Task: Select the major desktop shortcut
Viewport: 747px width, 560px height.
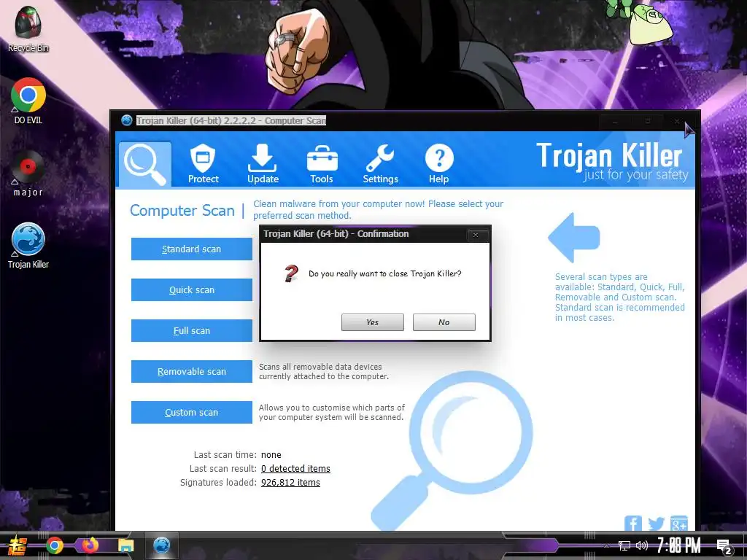Action: tap(28, 174)
